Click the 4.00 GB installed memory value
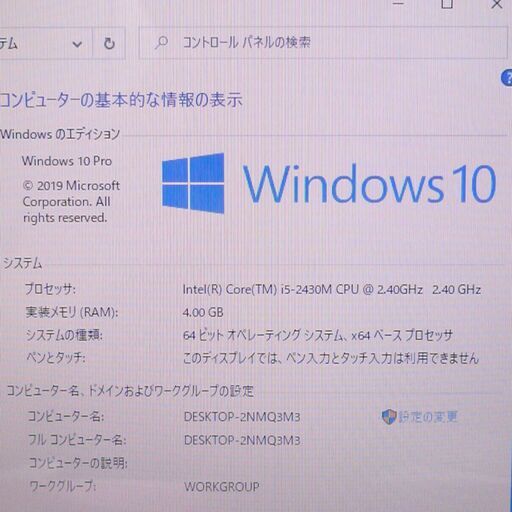 203,312
